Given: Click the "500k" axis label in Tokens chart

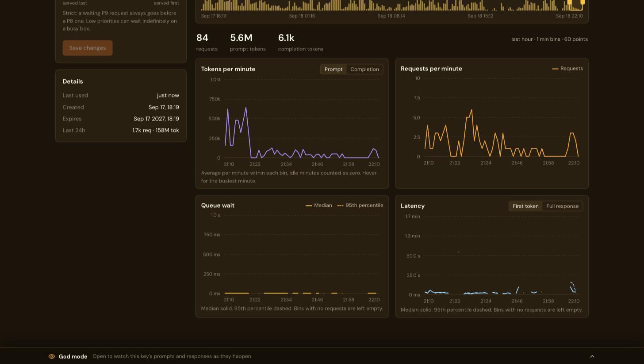Looking at the screenshot, I should 215,119.
